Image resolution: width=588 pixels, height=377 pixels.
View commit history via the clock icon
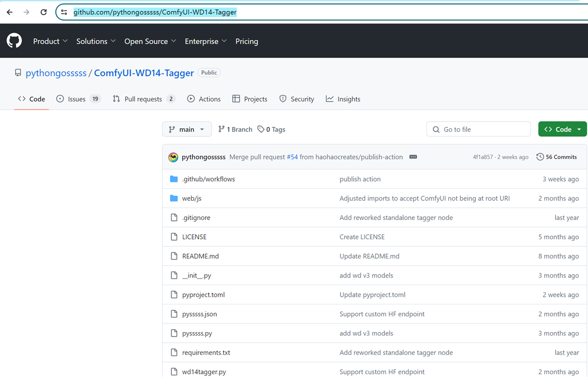click(x=540, y=156)
